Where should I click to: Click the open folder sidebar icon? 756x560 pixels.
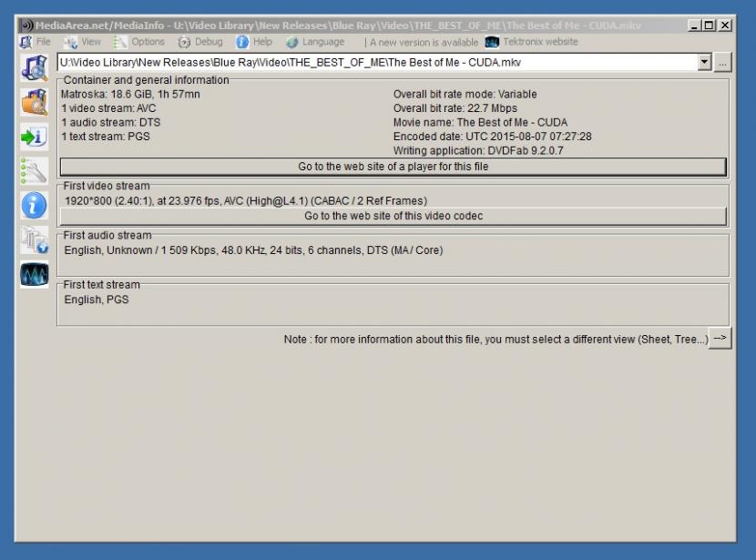[35, 102]
